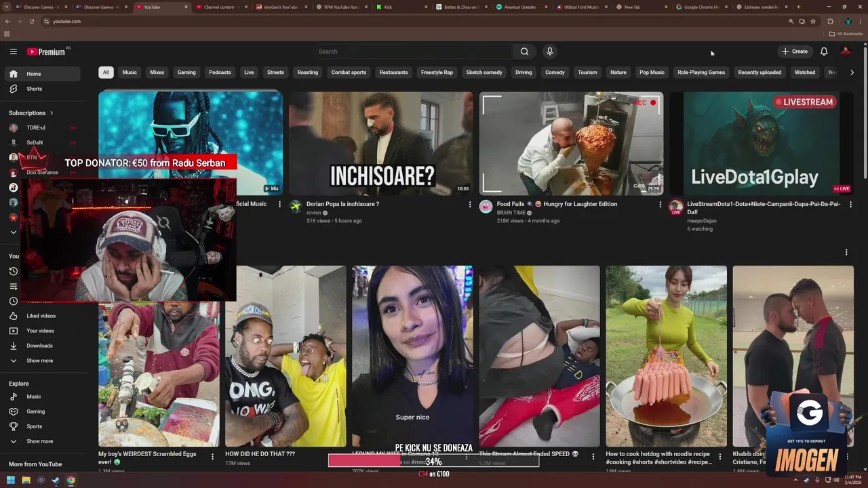
Task: Click the Create button
Action: pyautogui.click(x=795, y=52)
